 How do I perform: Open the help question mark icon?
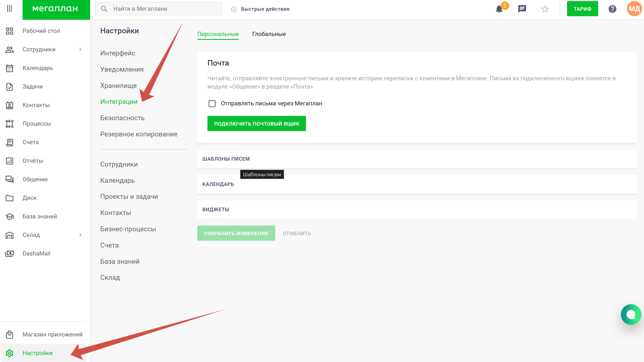612,9
